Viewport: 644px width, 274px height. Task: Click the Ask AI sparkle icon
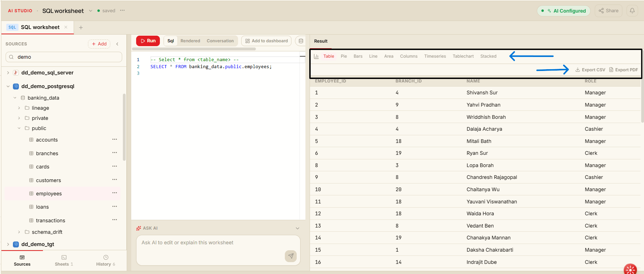[139, 228]
